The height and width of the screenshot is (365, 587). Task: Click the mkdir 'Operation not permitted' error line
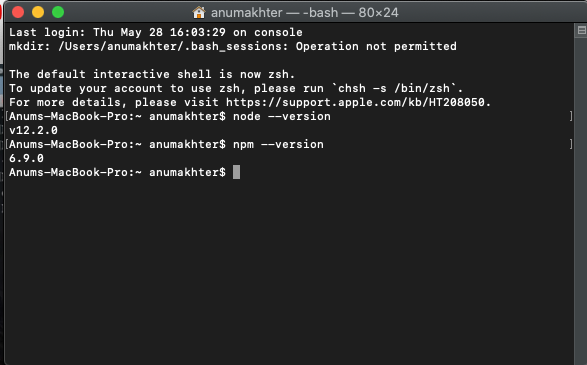tap(233, 46)
